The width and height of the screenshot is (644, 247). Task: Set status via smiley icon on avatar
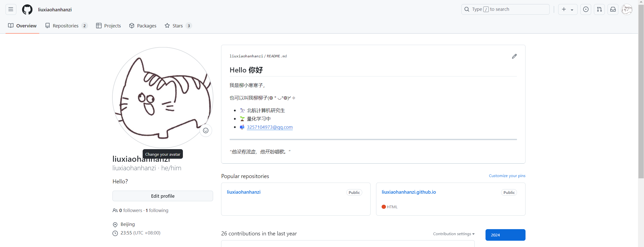206,131
